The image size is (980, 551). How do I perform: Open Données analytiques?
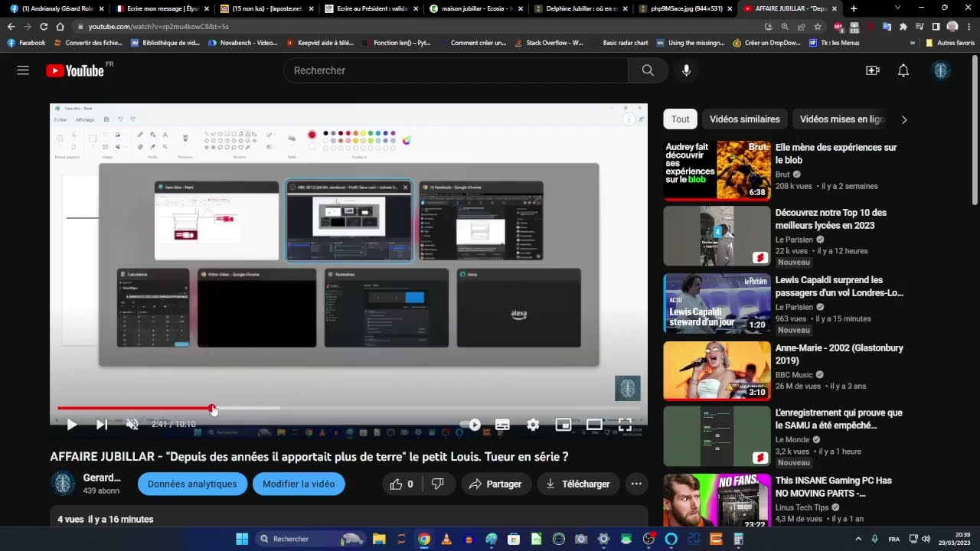click(x=192, y=484)
